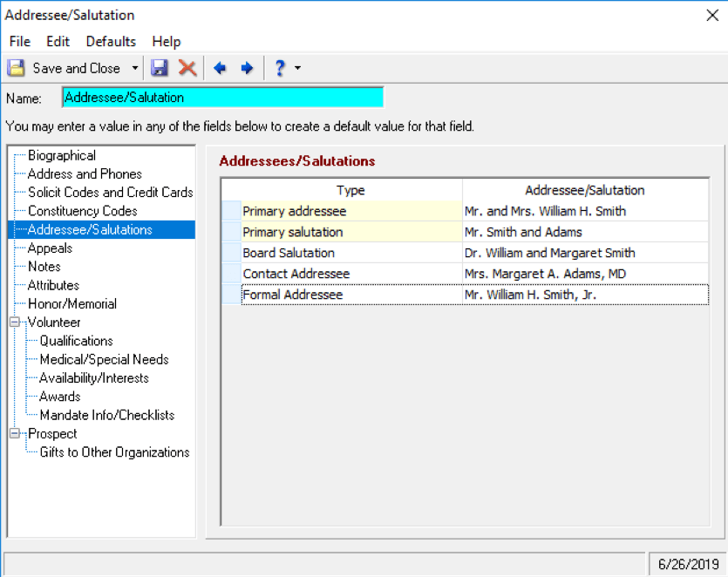This screenshot has width=728, height=577.
Task: Click the Mrs. Margaret A. Adams, MD cell
Action: pos(586,274)
